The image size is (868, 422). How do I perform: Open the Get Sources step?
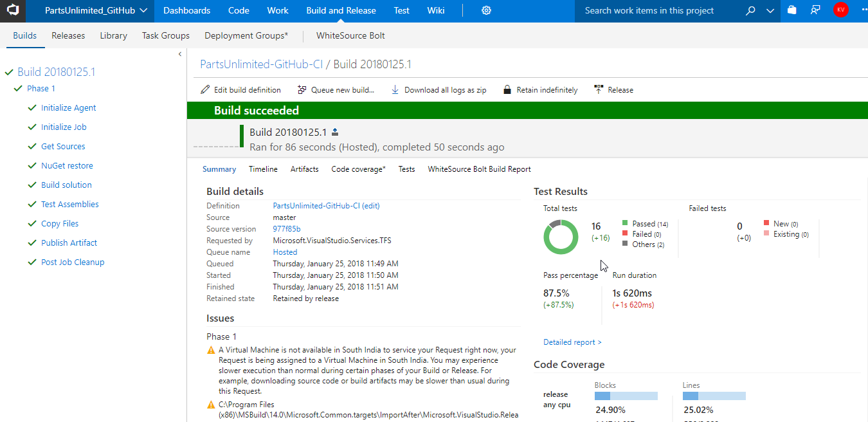pyautogui.click(x=63, y=147)
